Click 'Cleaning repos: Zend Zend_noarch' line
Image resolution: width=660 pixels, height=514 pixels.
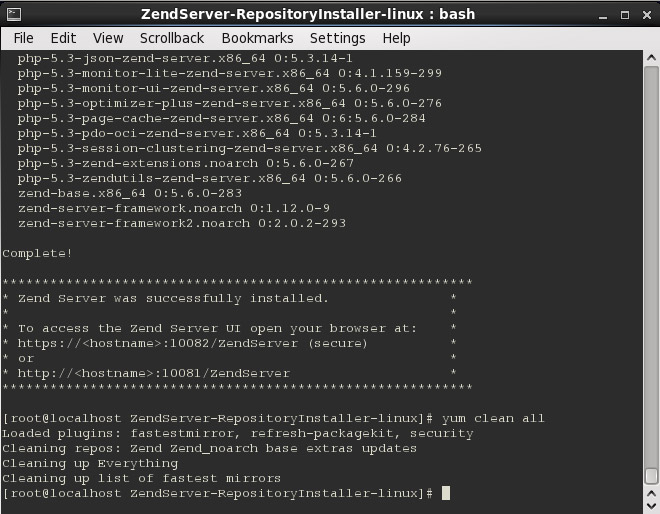tap(209, 448)
